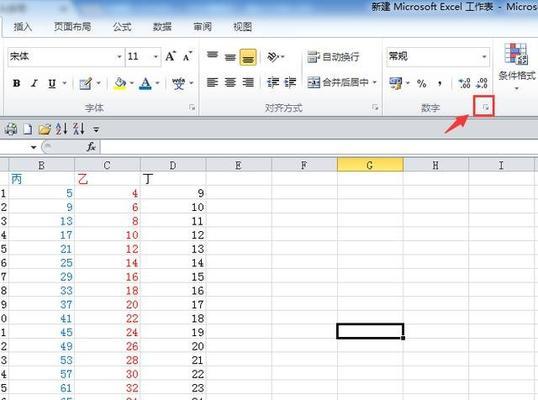Viewport: 538px width, 400px height.
Task: Click the print preview printer icon
Action: [x=11, y=129]
